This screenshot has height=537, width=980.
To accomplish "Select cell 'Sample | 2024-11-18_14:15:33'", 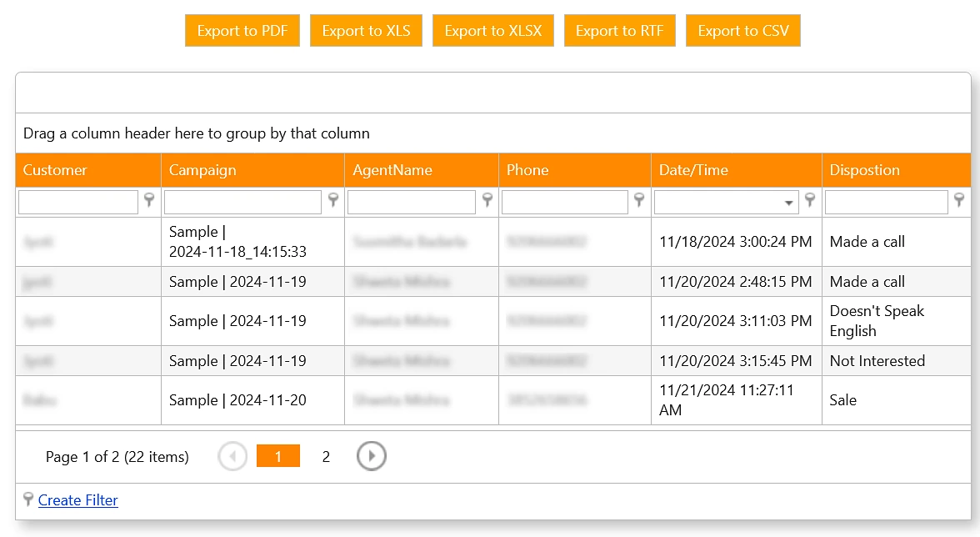I will click(252, 242).
